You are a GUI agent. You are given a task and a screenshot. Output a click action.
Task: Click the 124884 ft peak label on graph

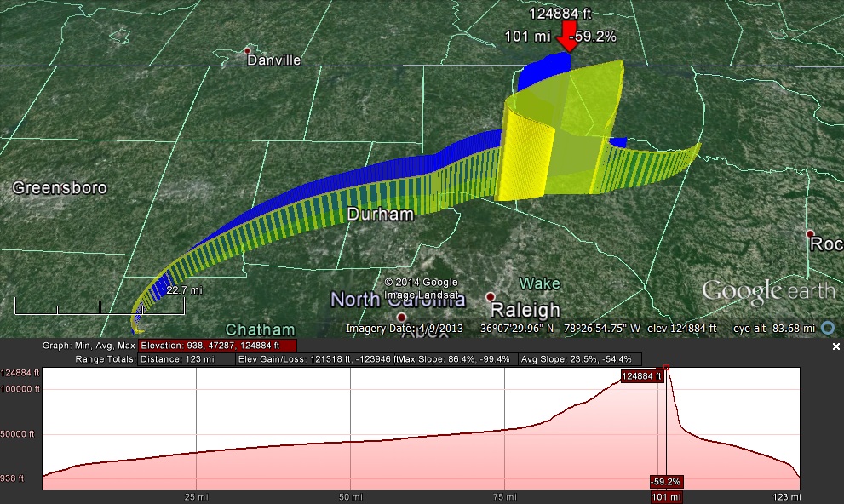(x=641, y=375)
